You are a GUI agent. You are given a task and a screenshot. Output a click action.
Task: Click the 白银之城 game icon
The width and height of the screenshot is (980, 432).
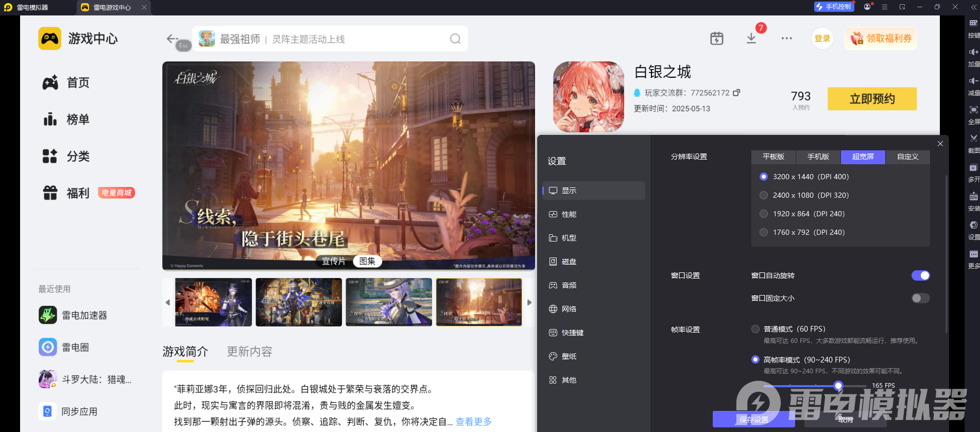pyautogui.click(x=589, y=97)
